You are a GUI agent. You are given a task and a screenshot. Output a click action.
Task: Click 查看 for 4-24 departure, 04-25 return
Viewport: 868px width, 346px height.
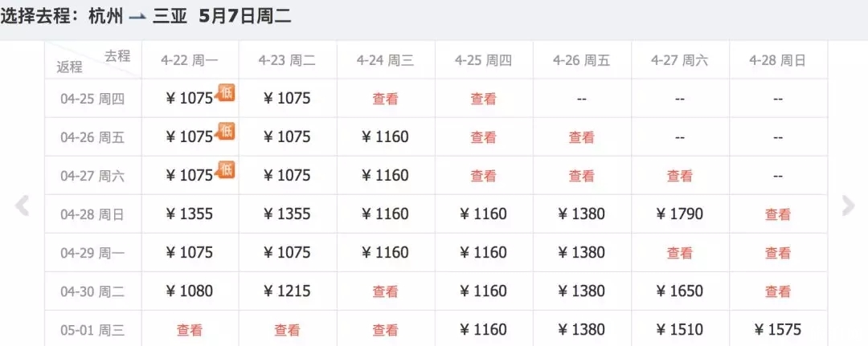point(385,99)
